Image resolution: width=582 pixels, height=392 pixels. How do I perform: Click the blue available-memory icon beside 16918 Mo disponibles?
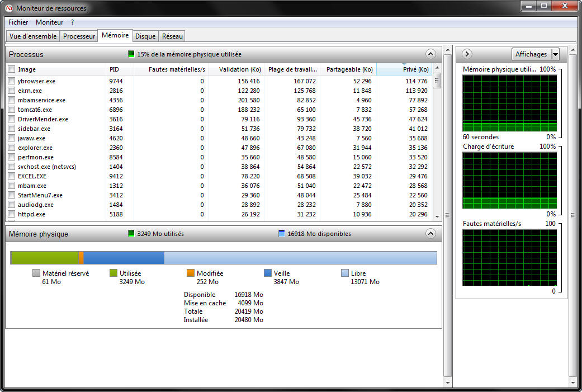coord(281,234)
